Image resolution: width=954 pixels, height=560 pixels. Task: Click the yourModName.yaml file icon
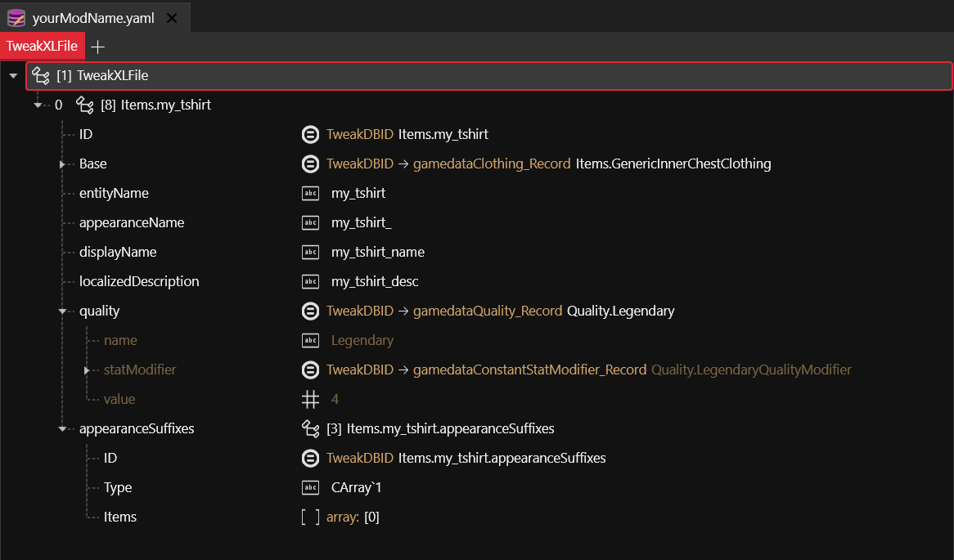(16, 17)
